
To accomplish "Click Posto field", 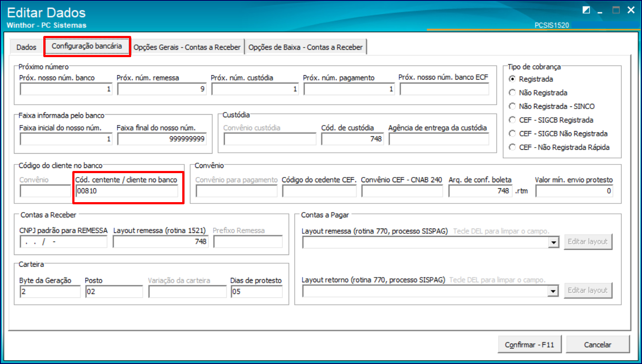I will tap(114, 292).
